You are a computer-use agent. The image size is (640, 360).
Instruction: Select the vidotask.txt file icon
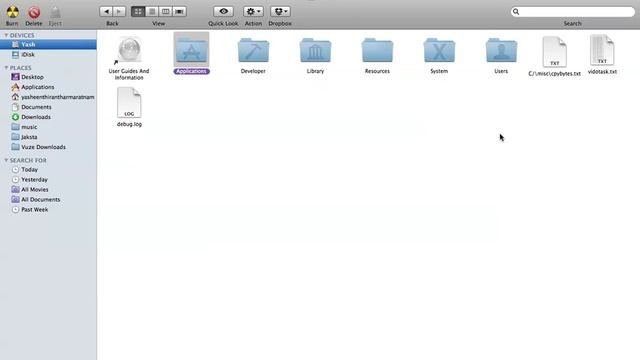coord(602,50)
